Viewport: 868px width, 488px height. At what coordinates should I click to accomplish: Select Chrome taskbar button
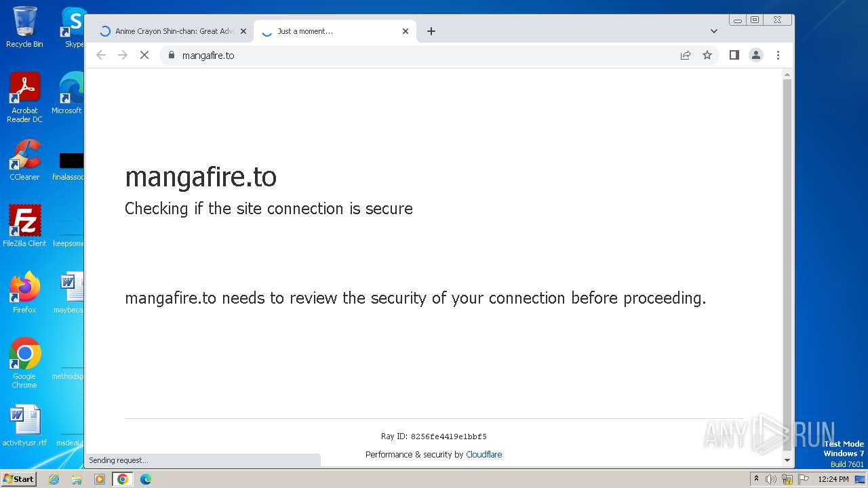pyautogui.click(x=122, y=479)
